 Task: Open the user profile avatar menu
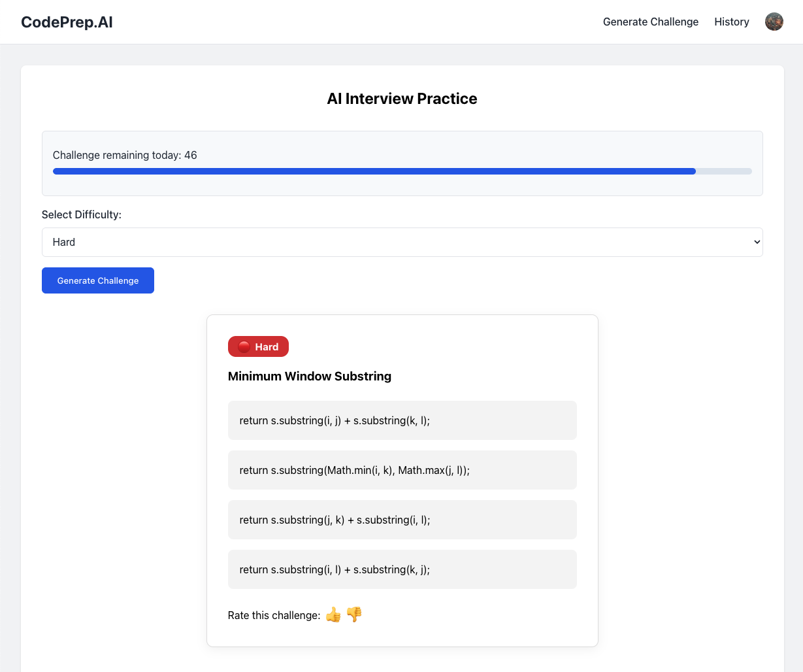tap(774, 22)
